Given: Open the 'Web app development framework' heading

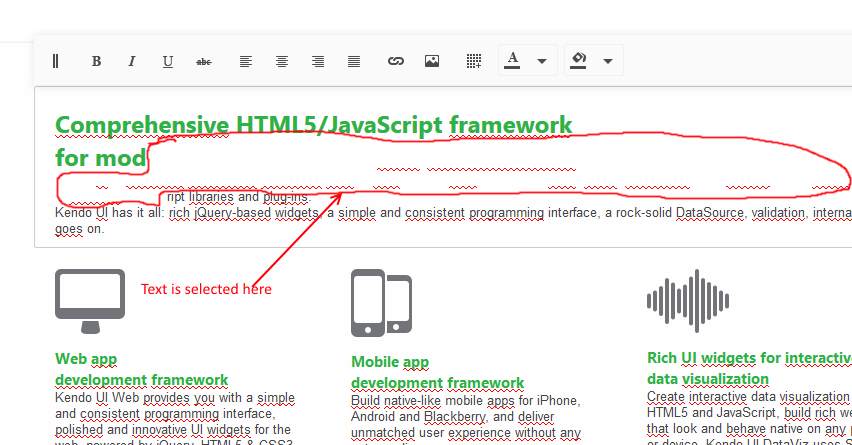Looking at the screenshot, I should point(141,369).
